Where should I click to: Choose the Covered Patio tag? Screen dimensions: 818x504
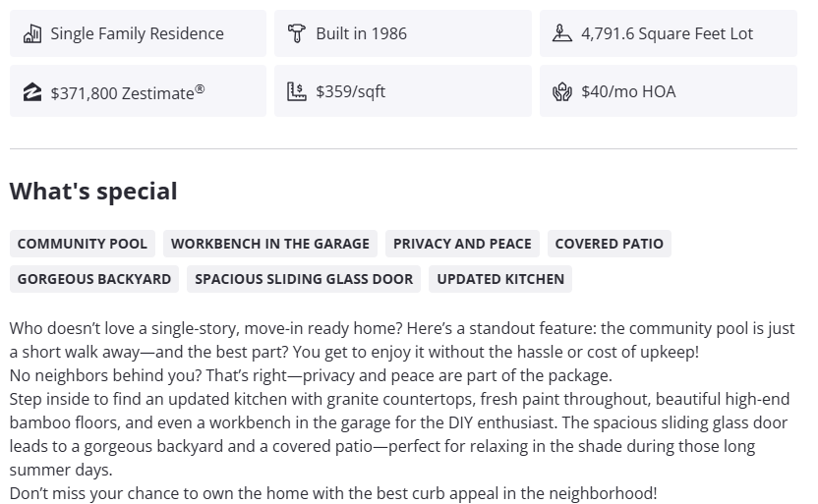609,244
